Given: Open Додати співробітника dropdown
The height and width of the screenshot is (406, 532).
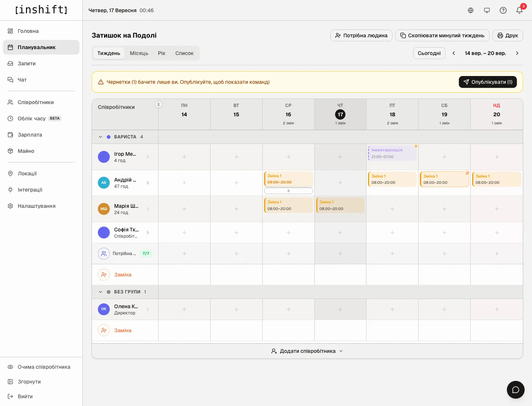Looking at the screenshot, I should (307, 351).
